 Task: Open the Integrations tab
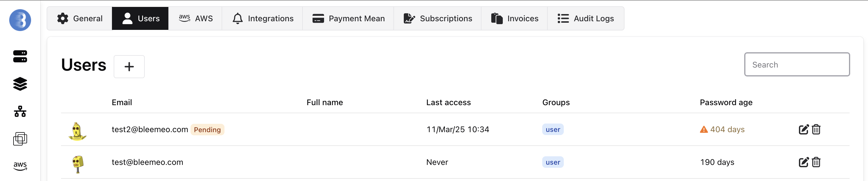(263, 18)
